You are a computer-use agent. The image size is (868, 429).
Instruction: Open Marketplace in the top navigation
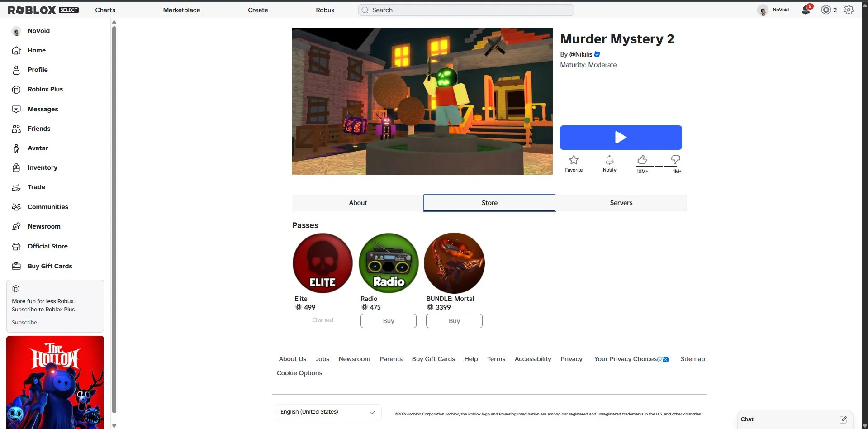181,10
